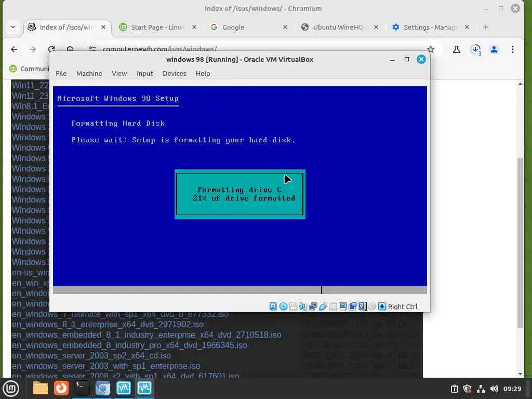The image size is (532, 399).
Task: Click the hard disk activity icon in VirtualBox status bar
Action: pyautogui.click(x=273, y=307)
